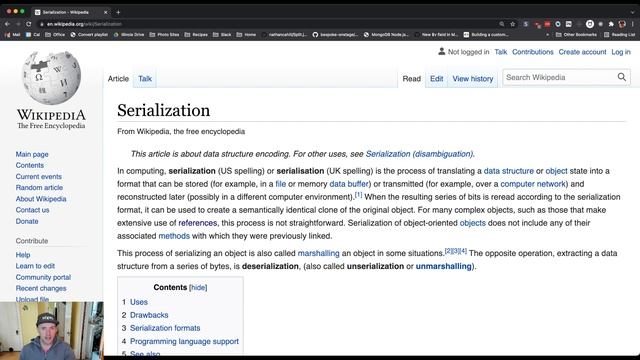
Task: Click the browser back arrow
Action: click(x=7, y=24)
